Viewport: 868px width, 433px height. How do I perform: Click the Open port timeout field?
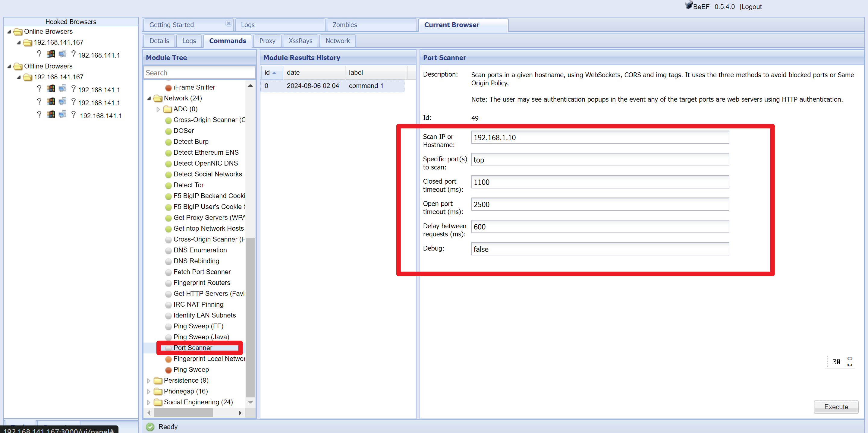(x=600, y=204)
